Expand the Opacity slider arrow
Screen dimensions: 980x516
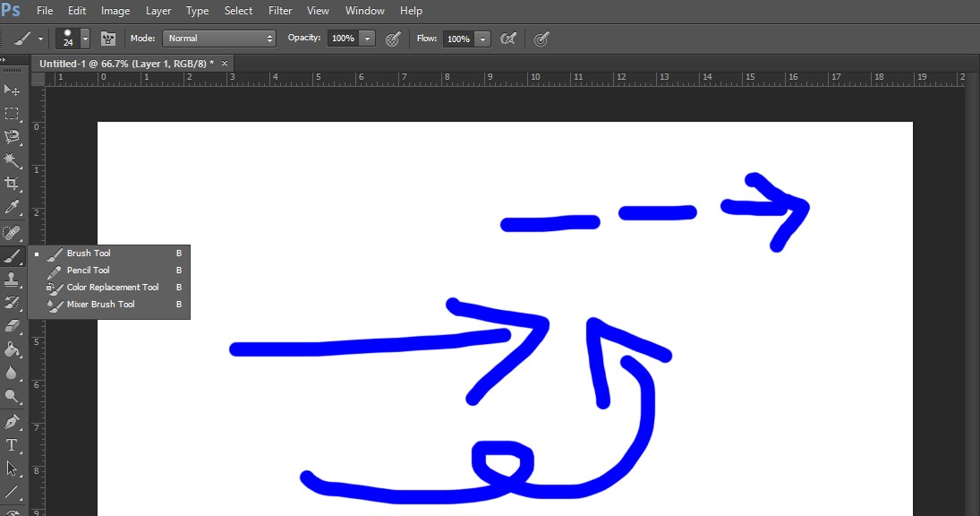click(367, 39)
